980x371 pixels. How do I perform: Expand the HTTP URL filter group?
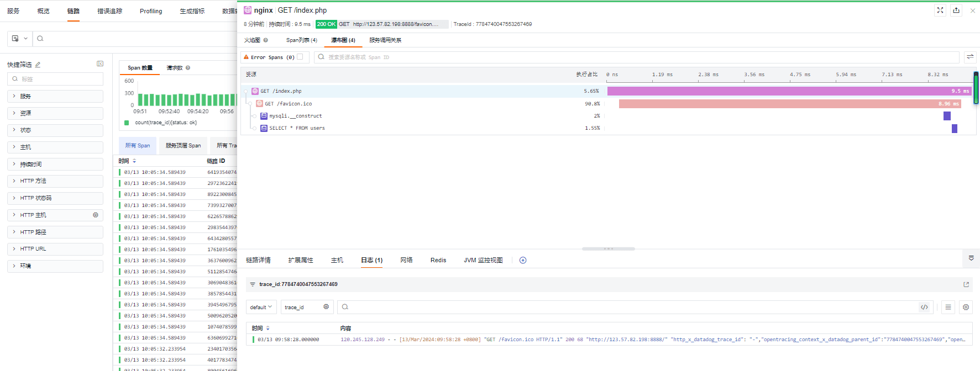point(55,249)
